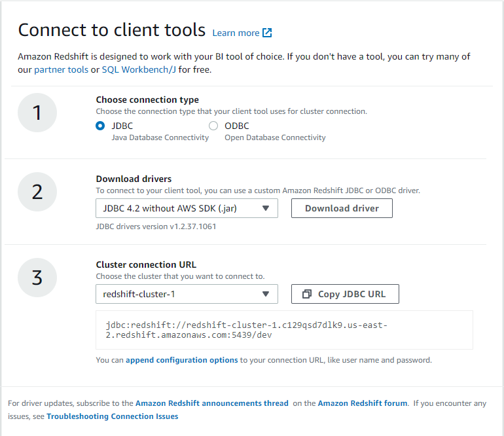Click the external link icon beside Learn more
504x436 pixels.
(267, 33)
